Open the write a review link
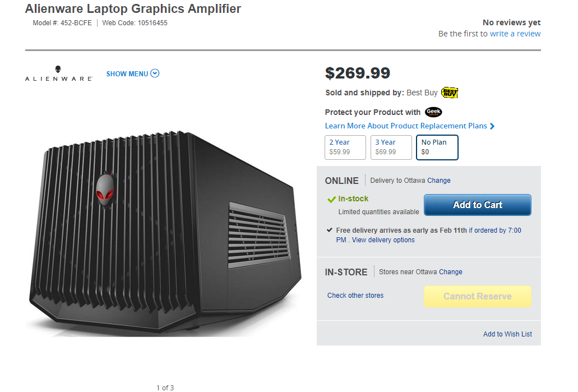The width and height of the screenshot is (578, 392). click(515, 34)
